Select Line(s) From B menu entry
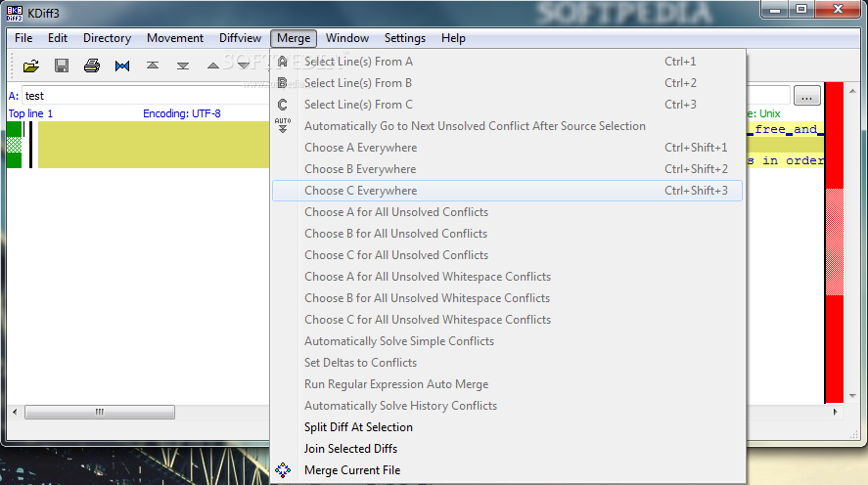 [507, 83]
